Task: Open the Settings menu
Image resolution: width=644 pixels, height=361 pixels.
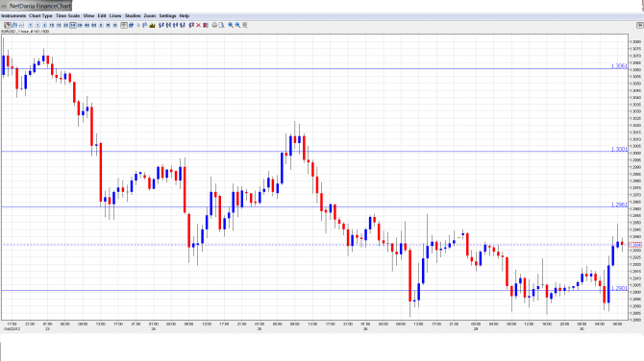Action: pos(167,15)
